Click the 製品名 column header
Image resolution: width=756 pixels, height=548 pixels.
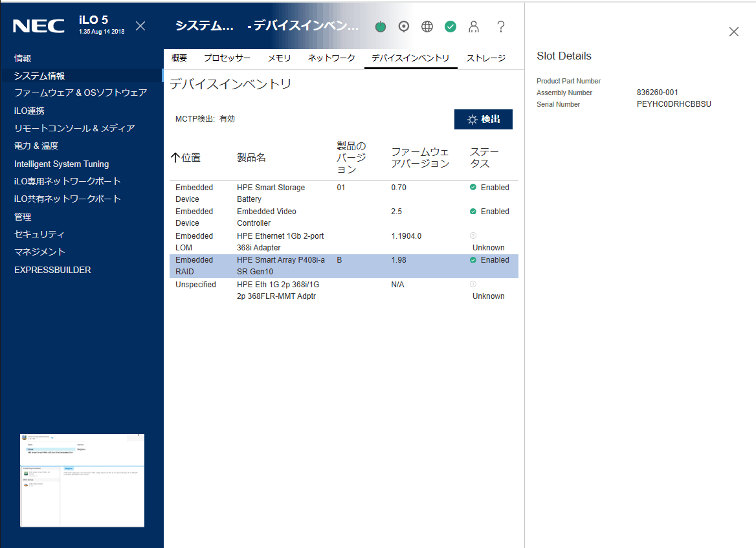pyautogui.click(x=251, y=158)
